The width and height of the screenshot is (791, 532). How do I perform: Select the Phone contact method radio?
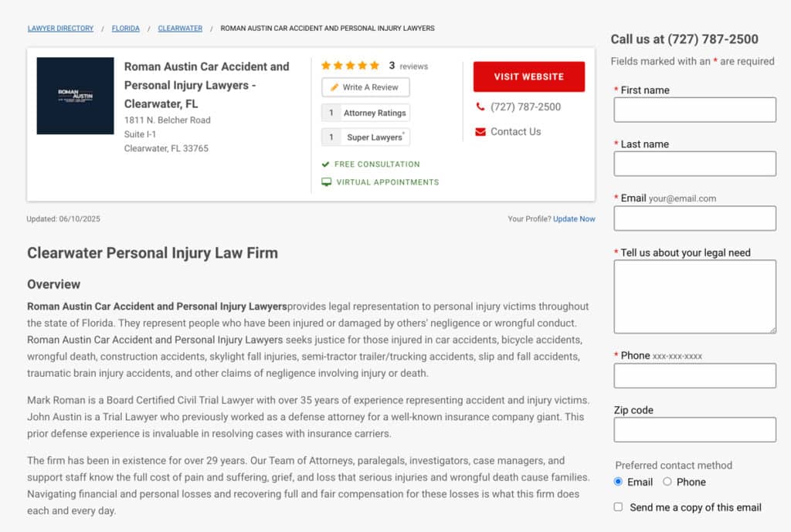pos(667,482)
